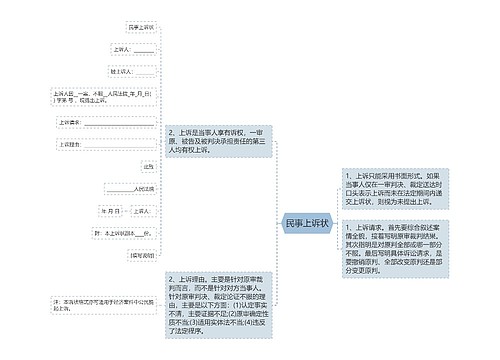Click the 年 月 日 date node

point(110,211)
